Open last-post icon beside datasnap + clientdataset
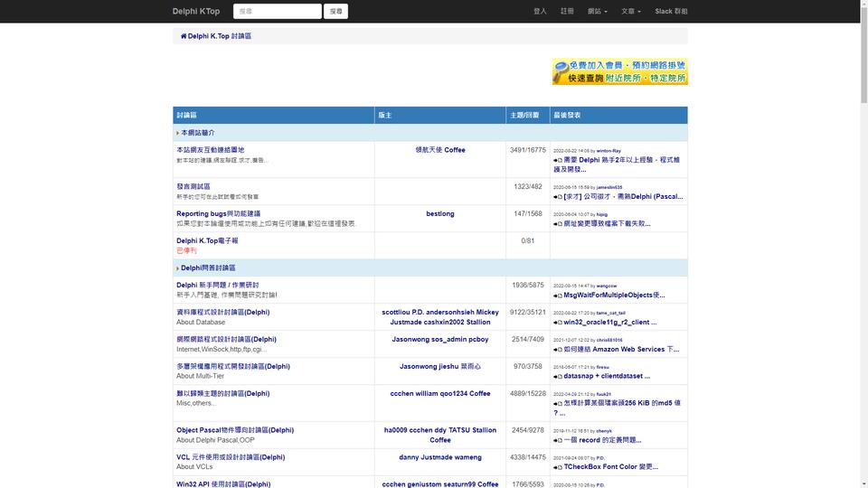The height and width of the screenshot is (488, 868). 558,376
